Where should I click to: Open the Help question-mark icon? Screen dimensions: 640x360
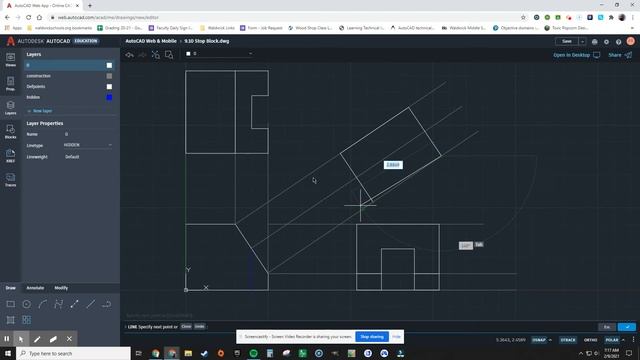point(619,42)
